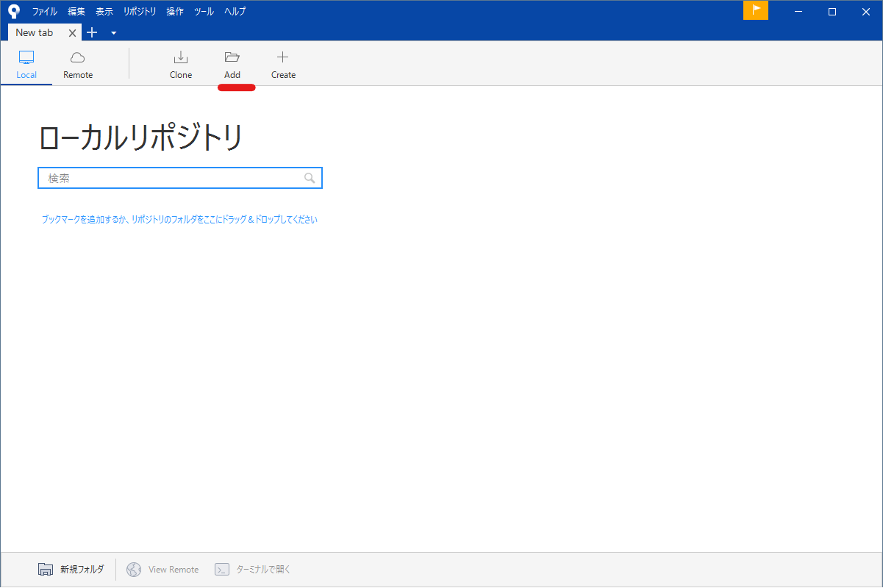
Task: Open the ヘルプ menu
Action: 235,11
